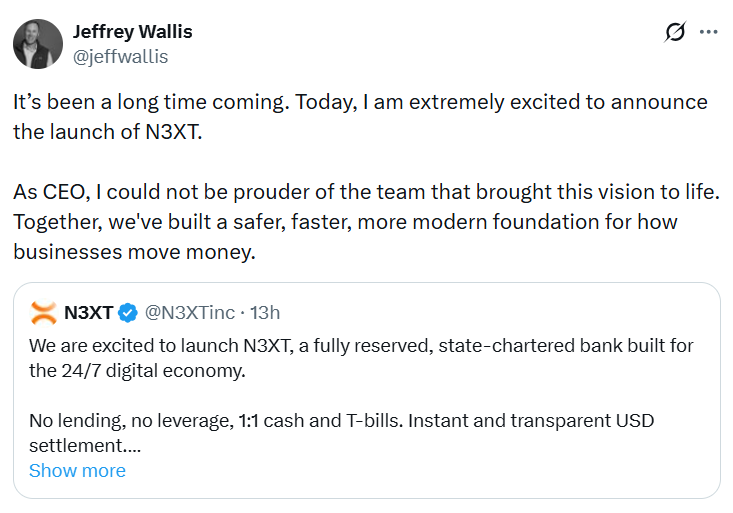The width and height of the screenshot is (733, 513).
Task: Click the 13h post timestamp
Action: (x=265, y=313)
